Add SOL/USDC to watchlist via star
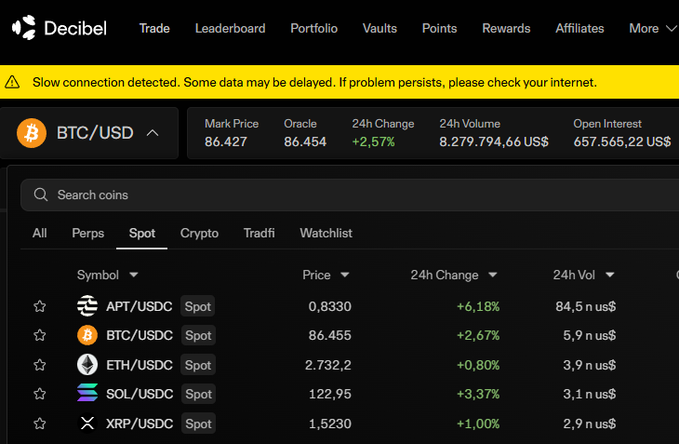 [x=40, y=394]
